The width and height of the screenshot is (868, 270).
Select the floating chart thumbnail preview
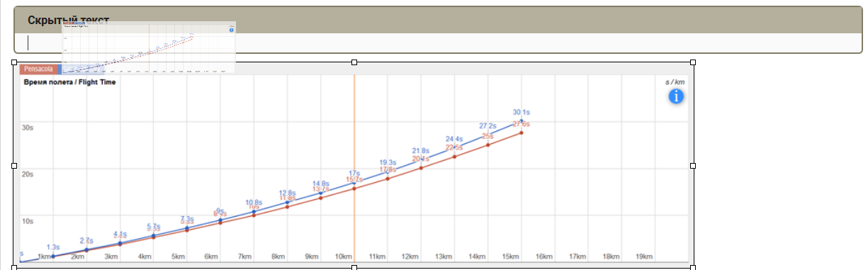coord(149,47)
